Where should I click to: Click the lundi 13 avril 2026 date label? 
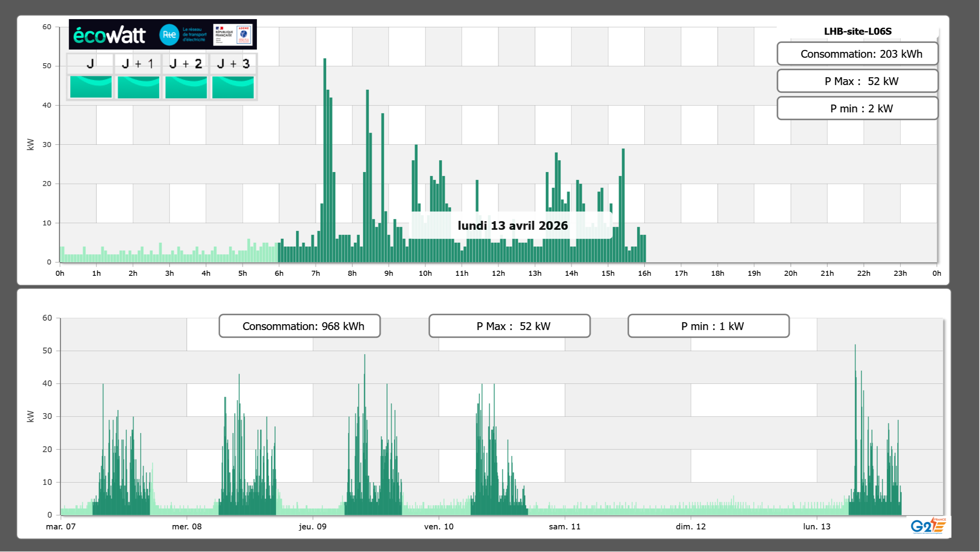tap(512, 225)
